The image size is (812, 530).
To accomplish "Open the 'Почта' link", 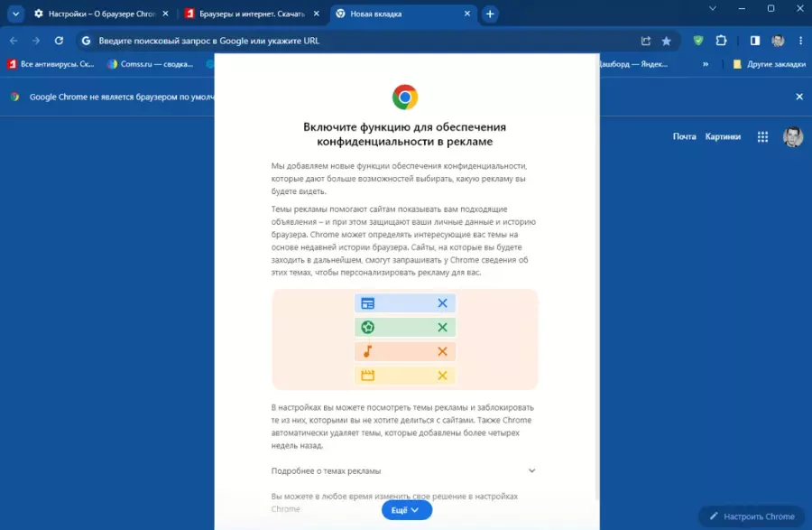I will tap(684, 136).
